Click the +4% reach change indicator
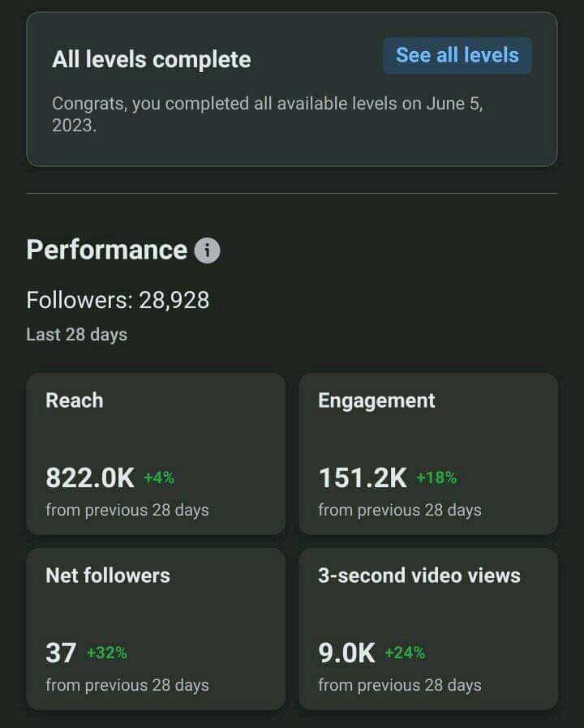The width and height of the screenshot is (584, 728). 159,478
